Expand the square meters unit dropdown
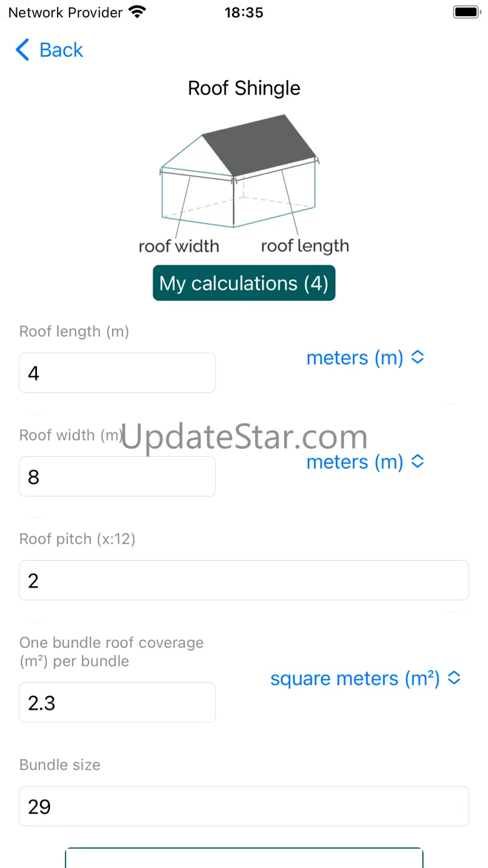The image size is (488, 868). point(365,679)
